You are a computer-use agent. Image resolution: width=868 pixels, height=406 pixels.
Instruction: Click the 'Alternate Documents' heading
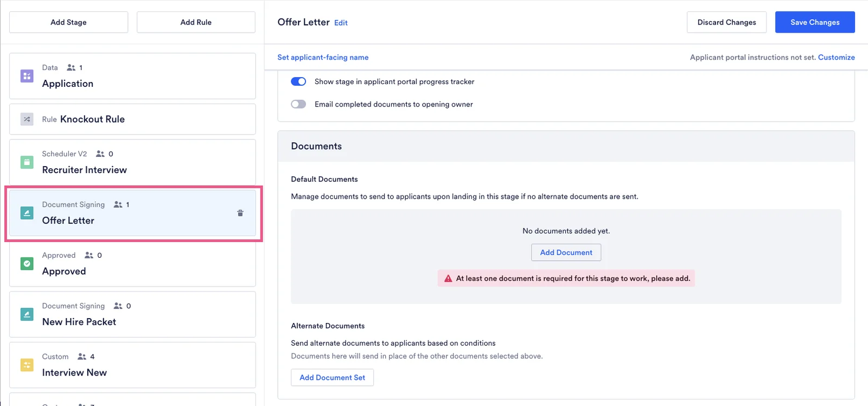pyautogui.click(x=328, y=326)
